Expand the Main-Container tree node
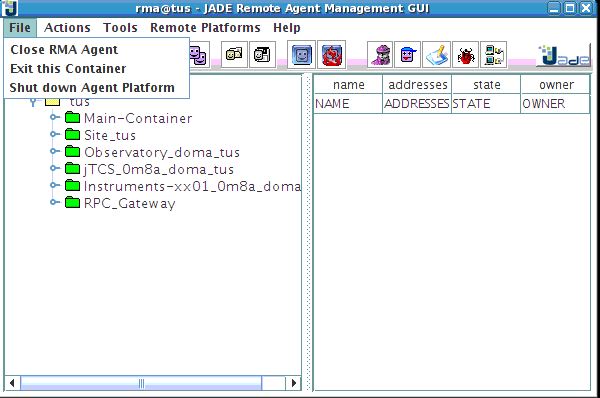 tap(55, 117)
